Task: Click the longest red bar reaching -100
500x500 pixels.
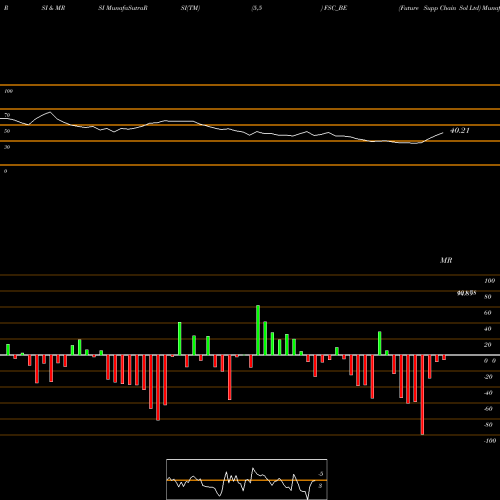Action: pyautogui.click(x=422, y=395)
